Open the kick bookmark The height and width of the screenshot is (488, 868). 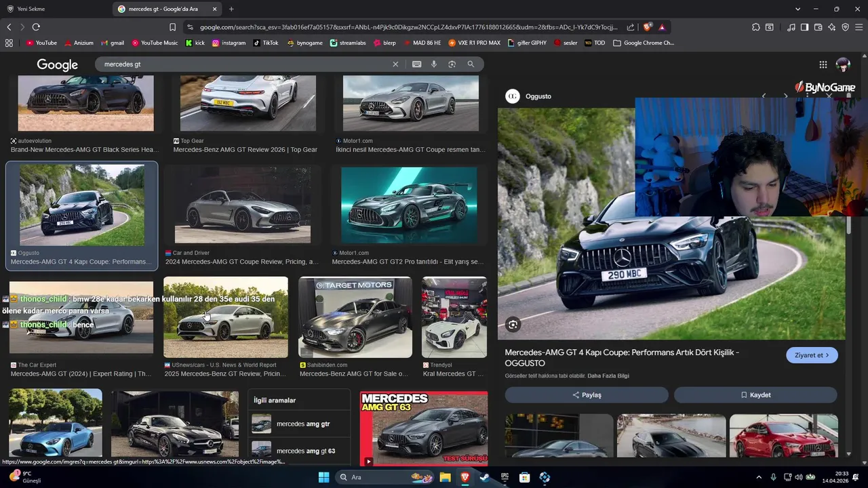tap(195, 43)
